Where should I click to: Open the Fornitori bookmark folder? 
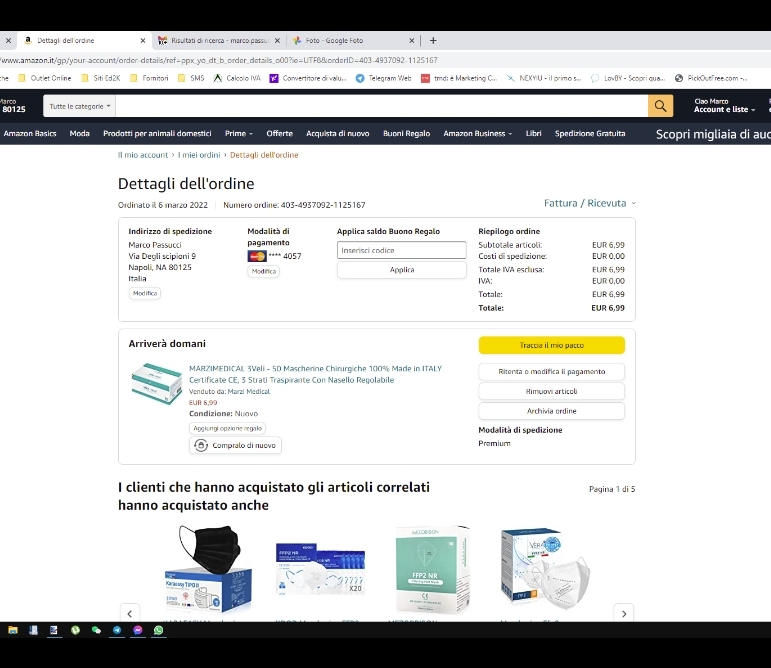(149, 78)
